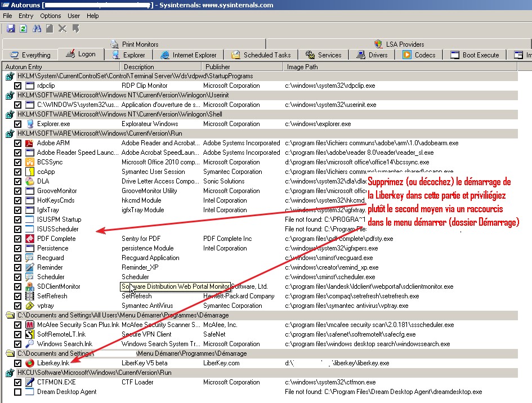Open Find using the binoculars icon

37,28
